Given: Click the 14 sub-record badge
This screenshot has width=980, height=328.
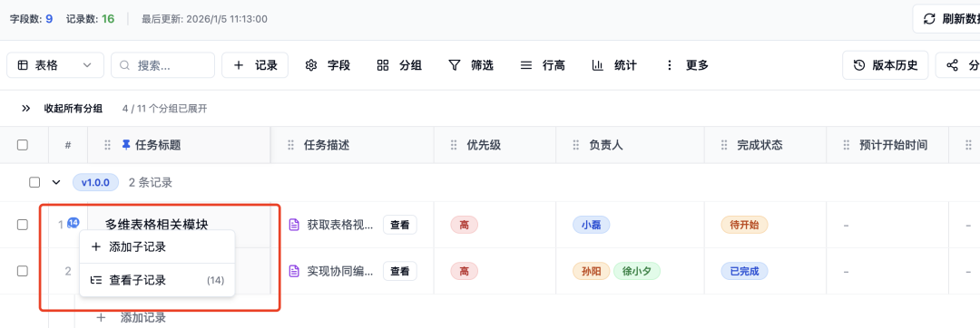Looking at the screenshot, I should click(73, 222).
